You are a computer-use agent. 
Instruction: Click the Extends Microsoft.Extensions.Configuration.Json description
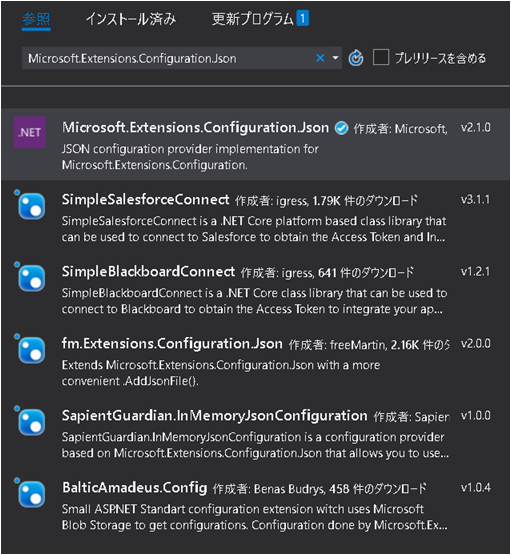(x=221, y=373)
